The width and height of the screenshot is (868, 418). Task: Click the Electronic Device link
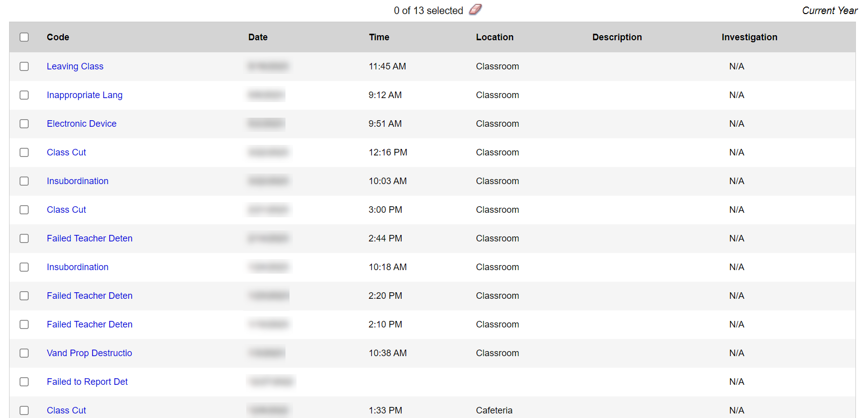click(81, 124)
